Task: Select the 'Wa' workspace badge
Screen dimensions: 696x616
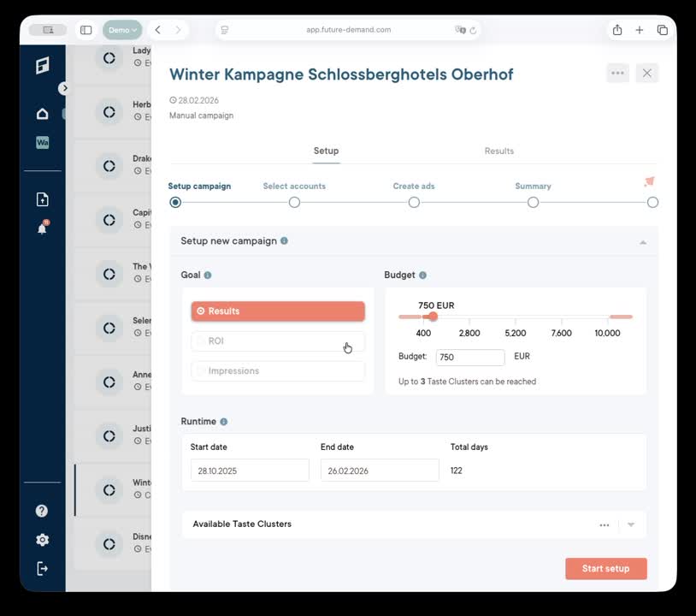Action: [42, 143]
